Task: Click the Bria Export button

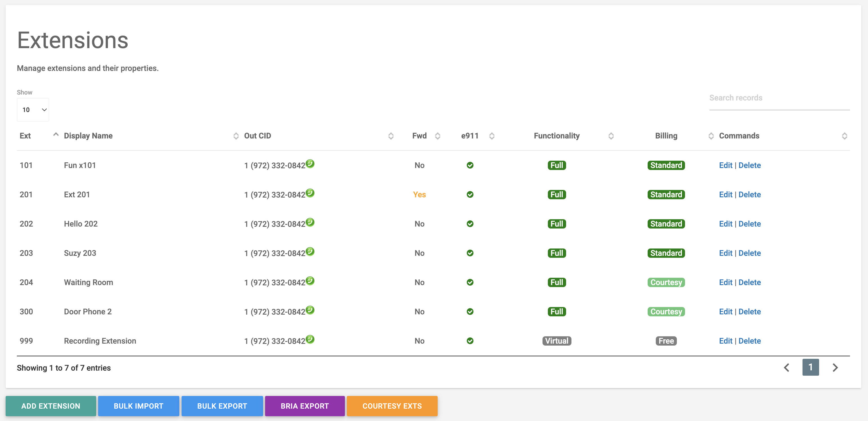Action: point(305,406)
